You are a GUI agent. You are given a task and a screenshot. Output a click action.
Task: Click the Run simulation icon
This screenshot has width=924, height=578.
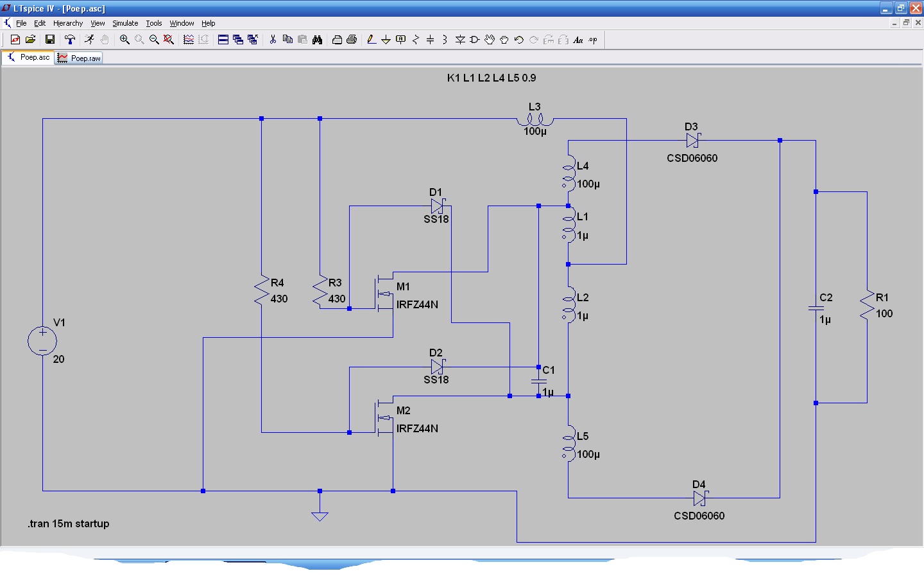pos(89,40)
